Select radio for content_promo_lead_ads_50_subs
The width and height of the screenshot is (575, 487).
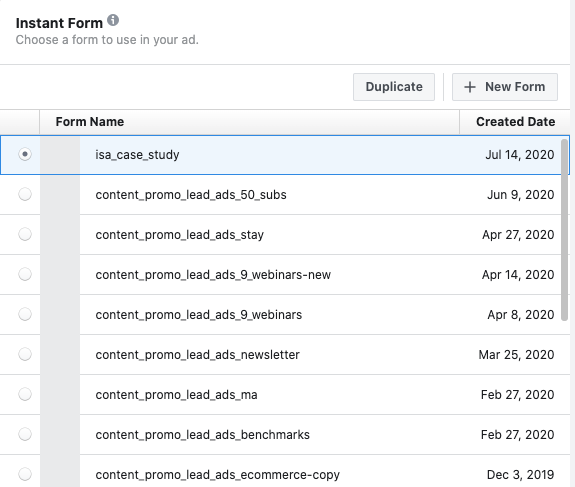click(x=25, y=194)
